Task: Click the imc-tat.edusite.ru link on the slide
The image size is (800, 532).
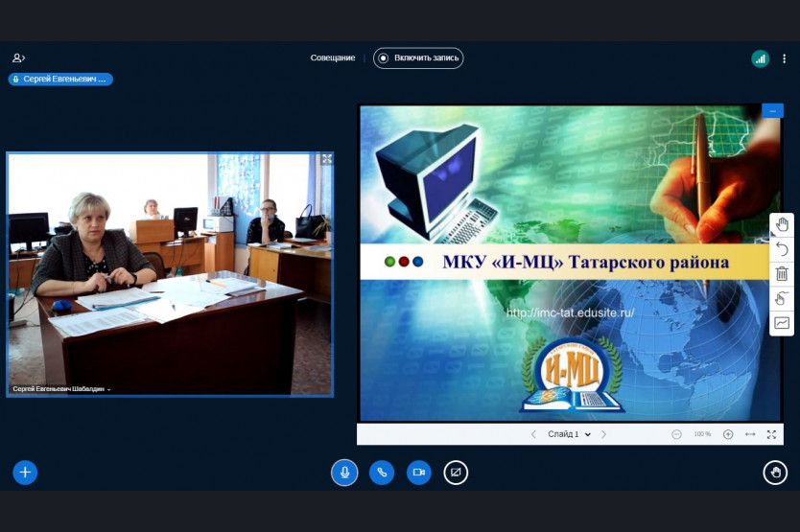Action: [571, 312]
